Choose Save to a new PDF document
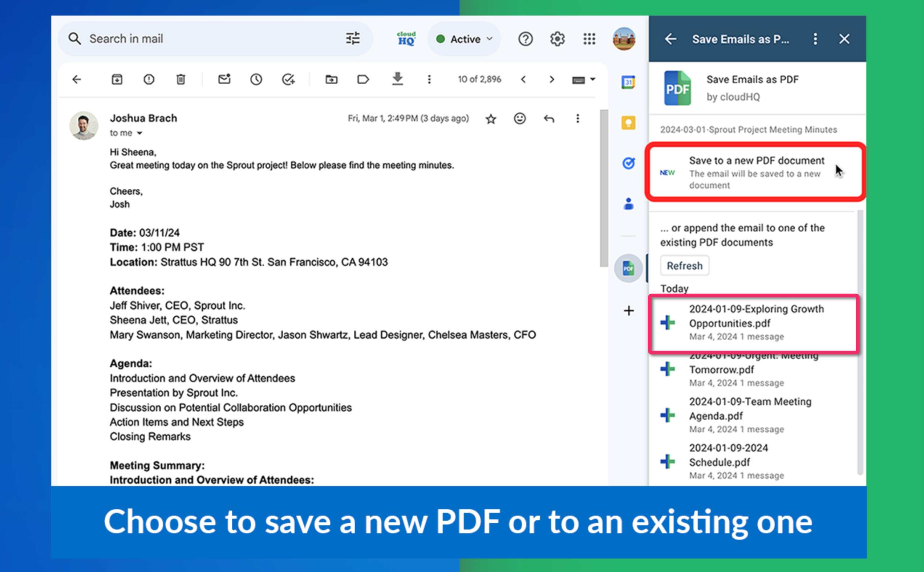 (x=755, y=172)
